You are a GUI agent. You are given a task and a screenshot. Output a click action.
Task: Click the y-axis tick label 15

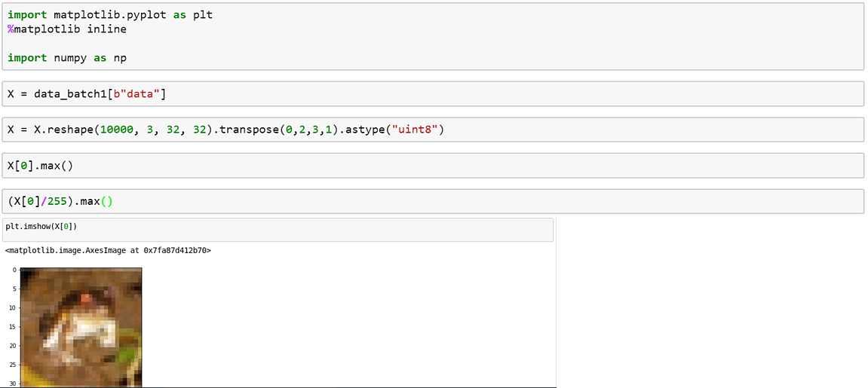tap(14, 327)
